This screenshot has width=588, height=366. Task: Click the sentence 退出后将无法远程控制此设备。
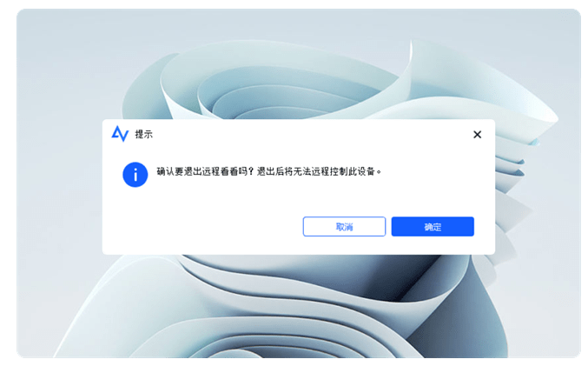319,171
